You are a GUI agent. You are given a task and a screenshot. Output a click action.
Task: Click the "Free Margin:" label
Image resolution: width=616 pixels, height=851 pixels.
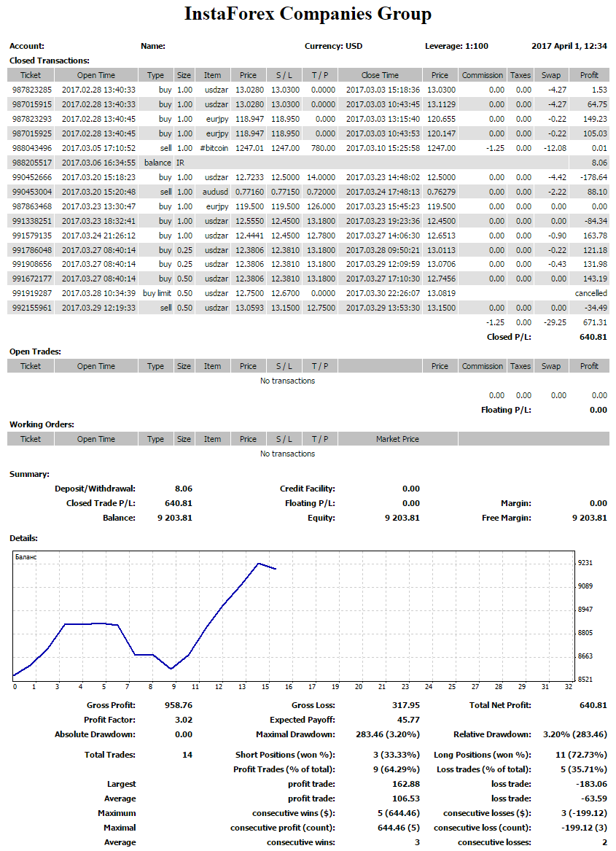click(x=507, y=518)
